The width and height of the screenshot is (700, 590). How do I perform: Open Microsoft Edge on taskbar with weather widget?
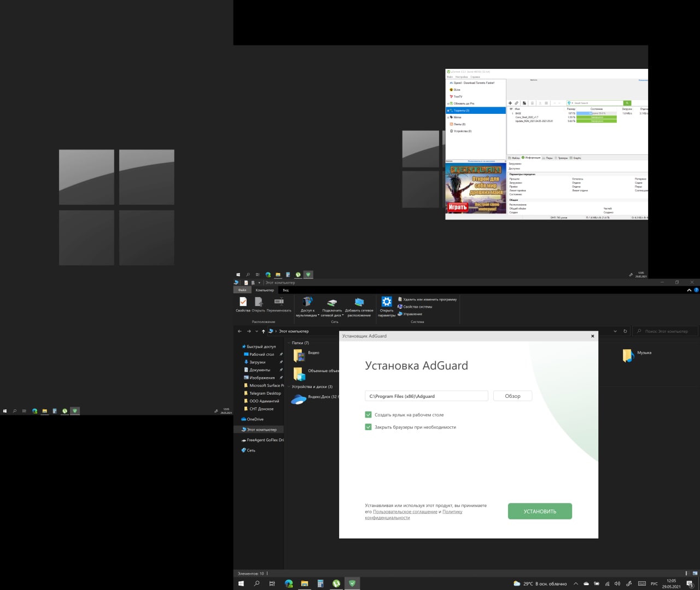pos(289,583)
